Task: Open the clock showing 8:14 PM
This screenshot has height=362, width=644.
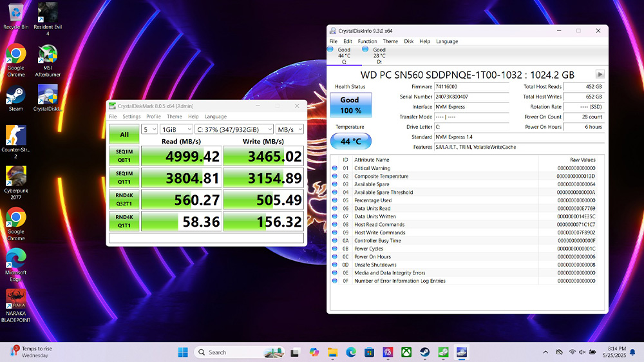Action: pos(614,352)
